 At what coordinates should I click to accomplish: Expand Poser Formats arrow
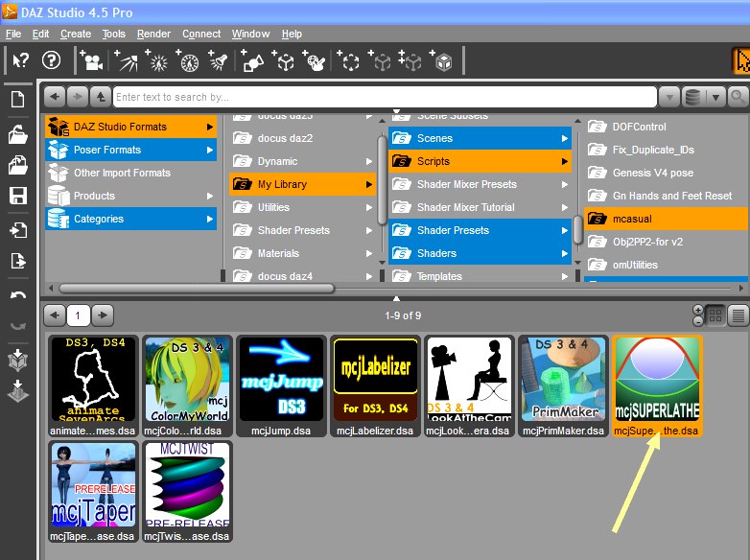(209, 150)
